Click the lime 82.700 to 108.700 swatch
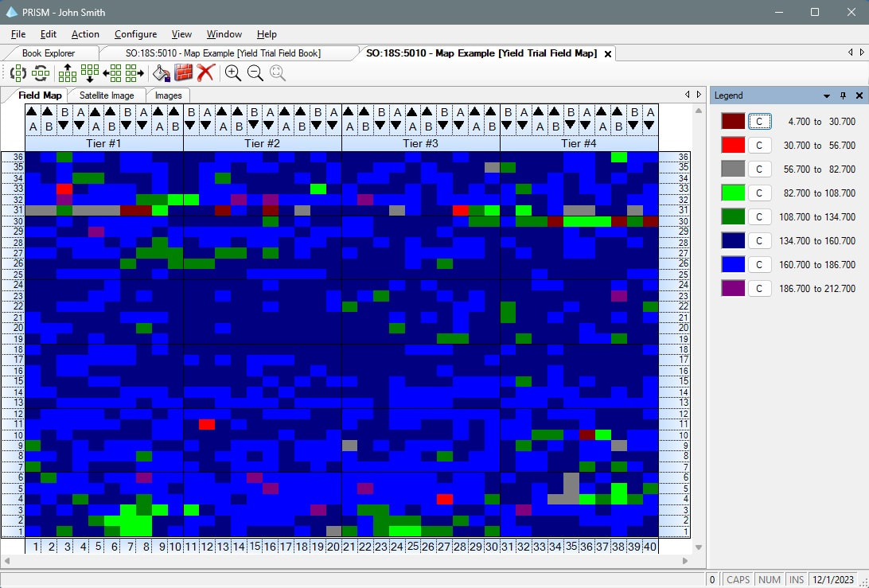 tap(733, 193)
